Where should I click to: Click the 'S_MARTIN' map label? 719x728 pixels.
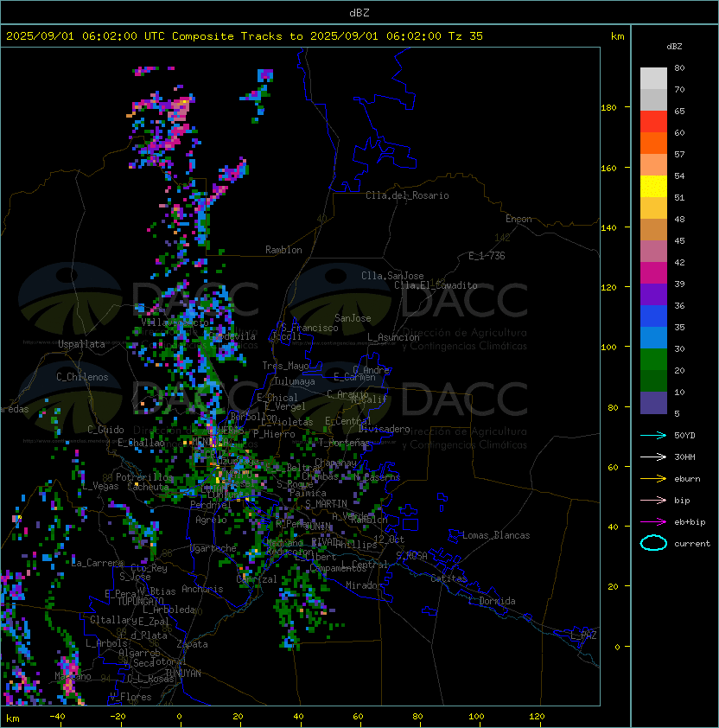[327, 504]
